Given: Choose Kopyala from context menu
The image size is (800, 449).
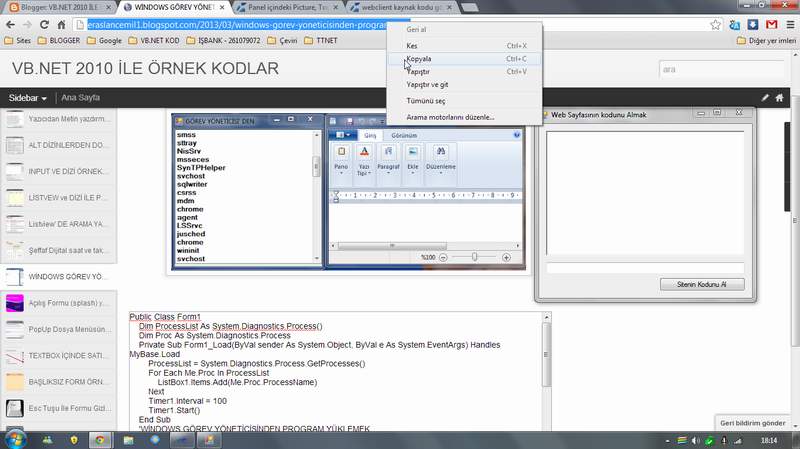Looking at the screenshot, I should point(464,59).
